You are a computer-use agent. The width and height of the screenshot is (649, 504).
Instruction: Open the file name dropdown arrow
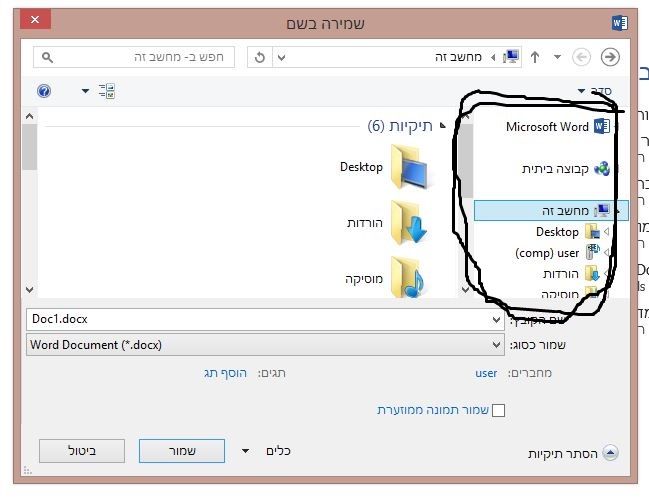pos(496,319)
